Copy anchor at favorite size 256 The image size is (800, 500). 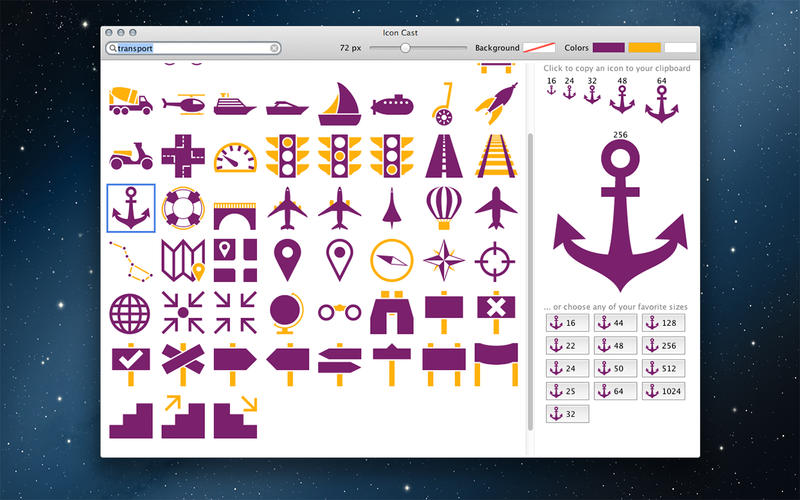663,345
